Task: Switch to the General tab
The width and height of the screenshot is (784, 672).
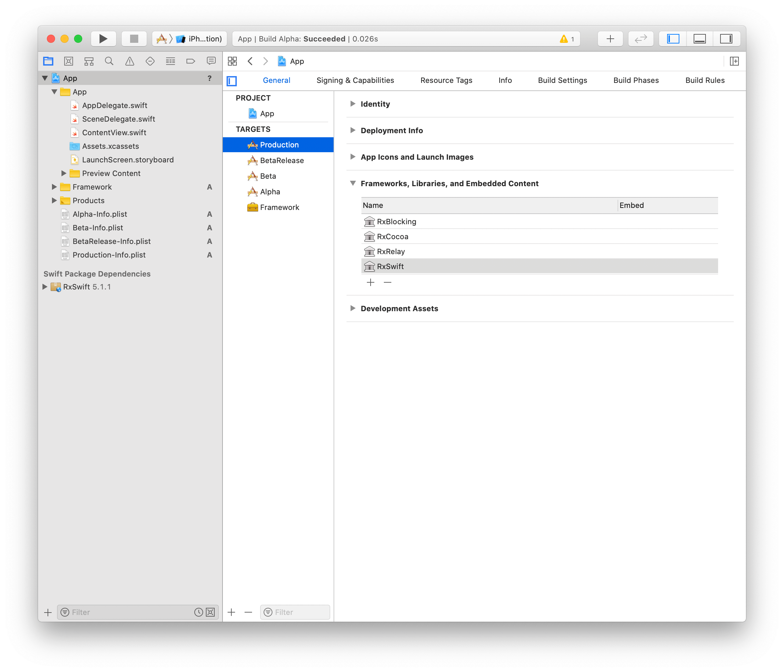Action: [x=276, y=80]
